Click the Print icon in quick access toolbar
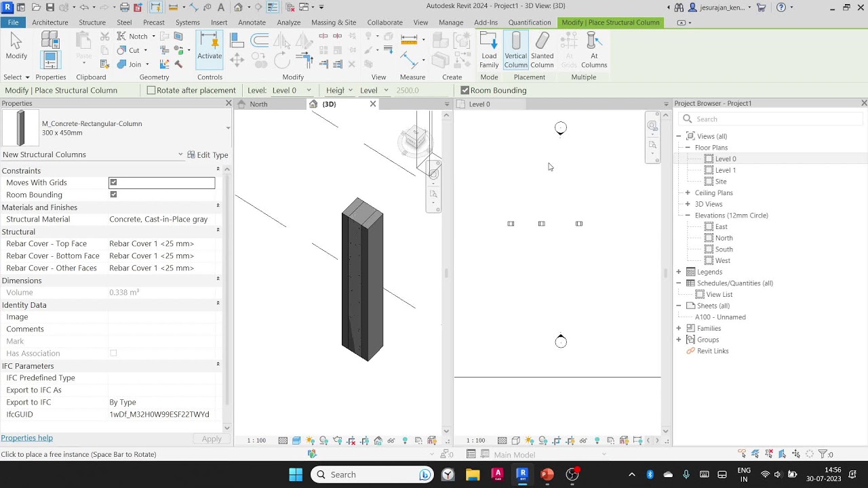 tap(124, 7)
